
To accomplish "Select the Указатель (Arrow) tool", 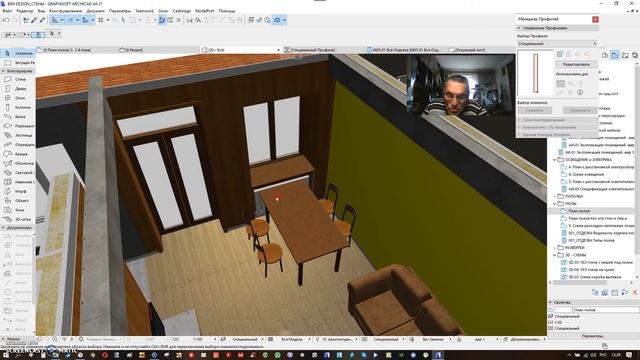I will [18, 53].
